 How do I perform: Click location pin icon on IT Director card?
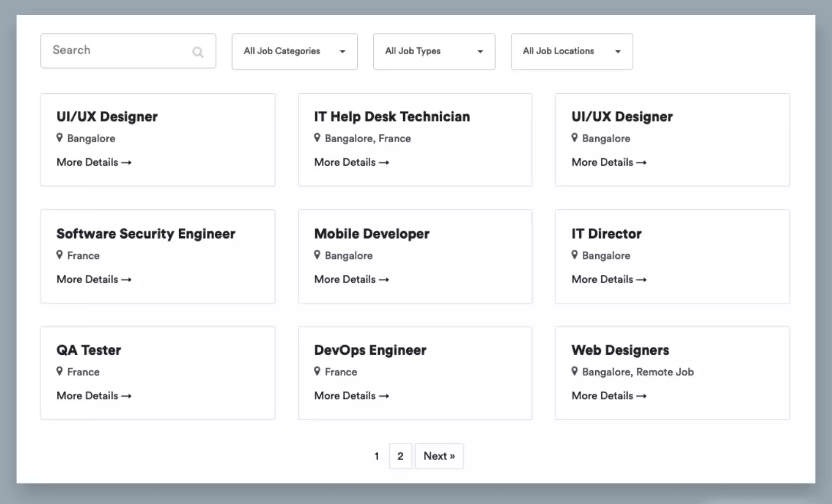point(575,254)
